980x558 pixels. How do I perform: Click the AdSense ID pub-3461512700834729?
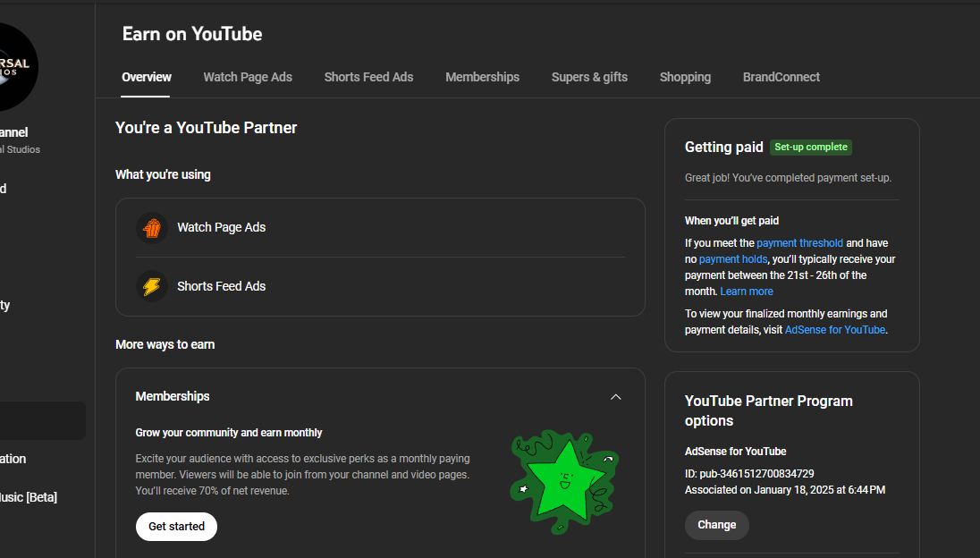coord(749,474)
